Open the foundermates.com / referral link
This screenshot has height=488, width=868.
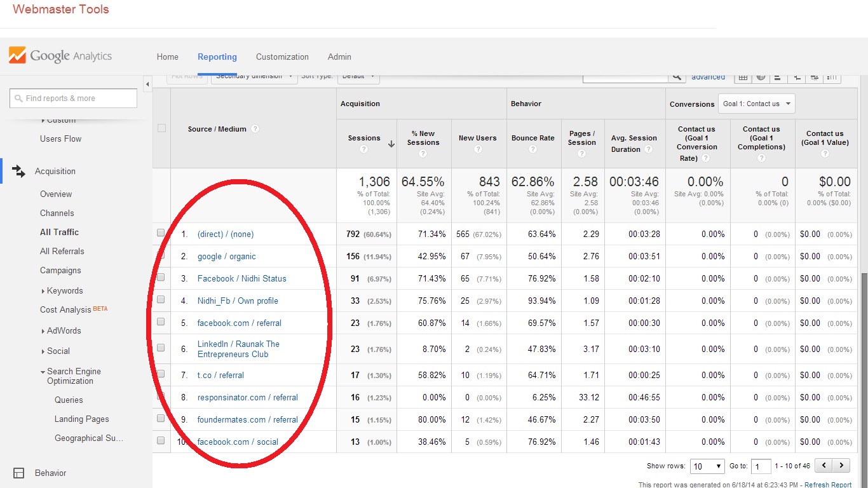[248, 419]
